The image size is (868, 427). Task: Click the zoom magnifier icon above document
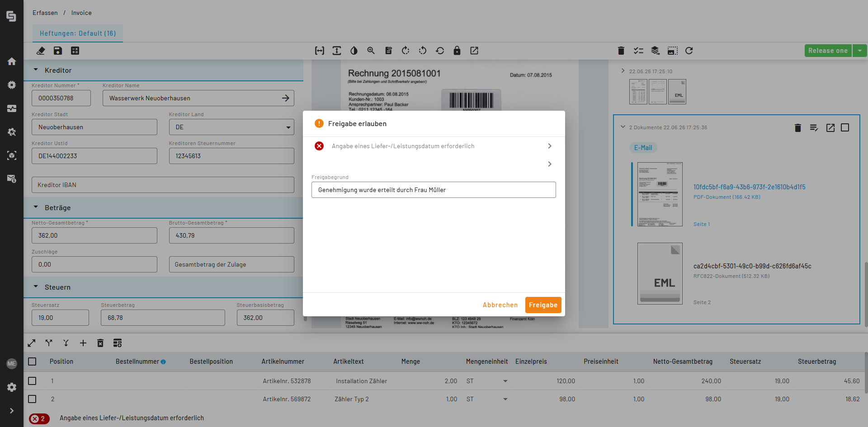click(x=371, y=51)
